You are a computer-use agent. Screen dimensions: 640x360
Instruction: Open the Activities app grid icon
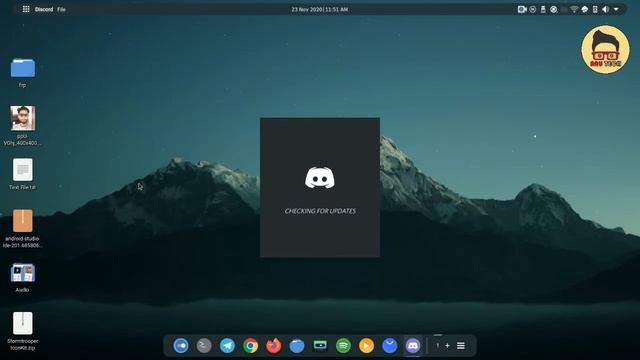pyautogui.click(x=26, y=9)
